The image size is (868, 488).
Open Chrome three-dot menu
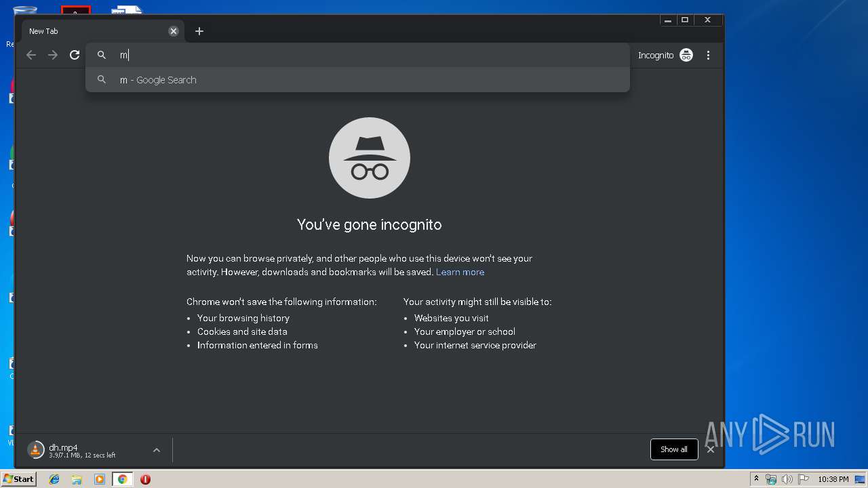point(708,55)
